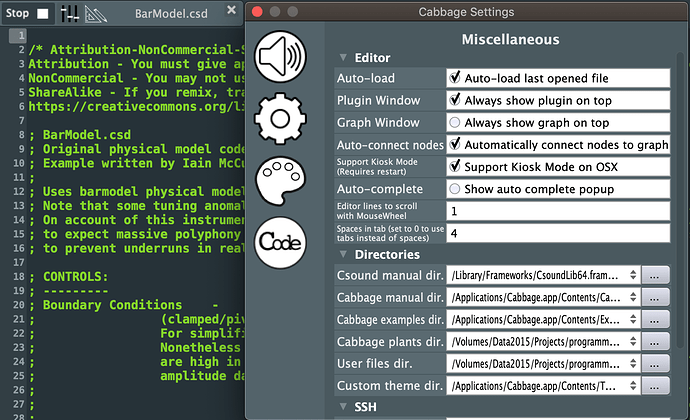Click the 'Auto-load' setting label

click(366, 78)
